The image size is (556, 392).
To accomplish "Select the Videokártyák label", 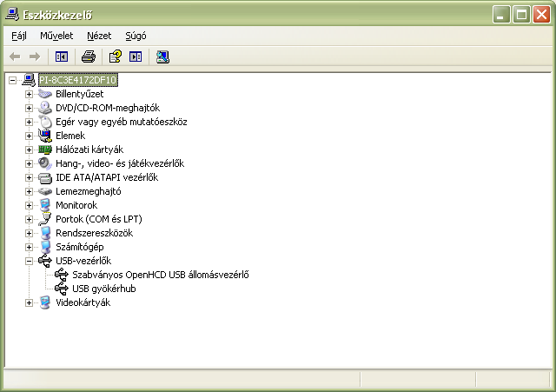I will tap(83, 302).
